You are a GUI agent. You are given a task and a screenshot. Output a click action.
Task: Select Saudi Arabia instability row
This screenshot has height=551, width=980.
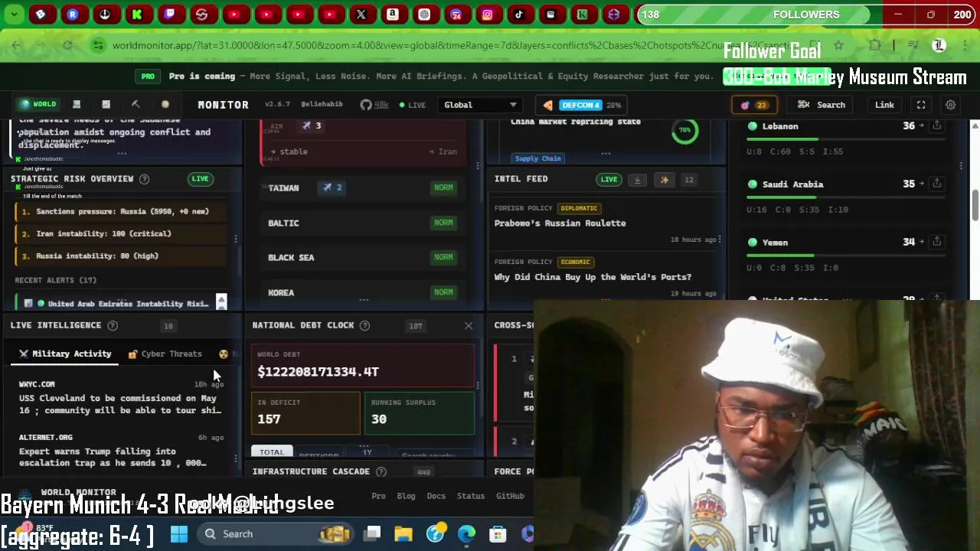coord(846,197)
